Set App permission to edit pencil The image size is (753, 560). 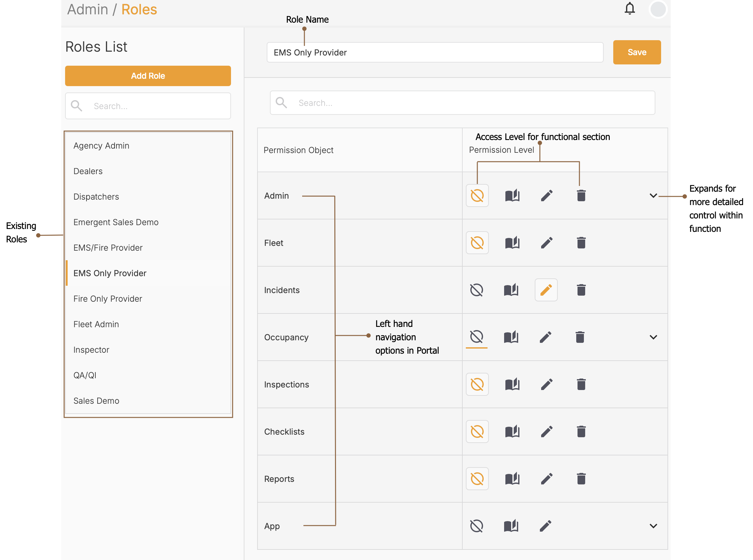545,526
